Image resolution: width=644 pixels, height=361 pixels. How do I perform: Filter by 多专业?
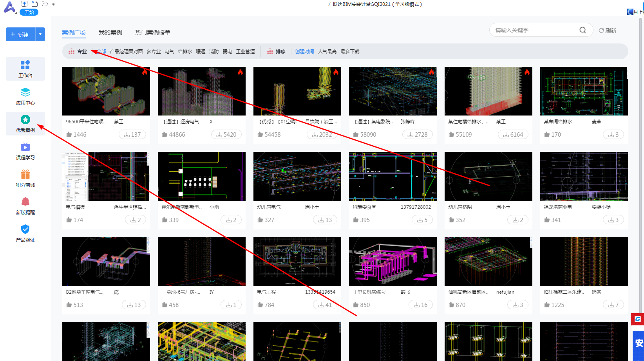154,52
